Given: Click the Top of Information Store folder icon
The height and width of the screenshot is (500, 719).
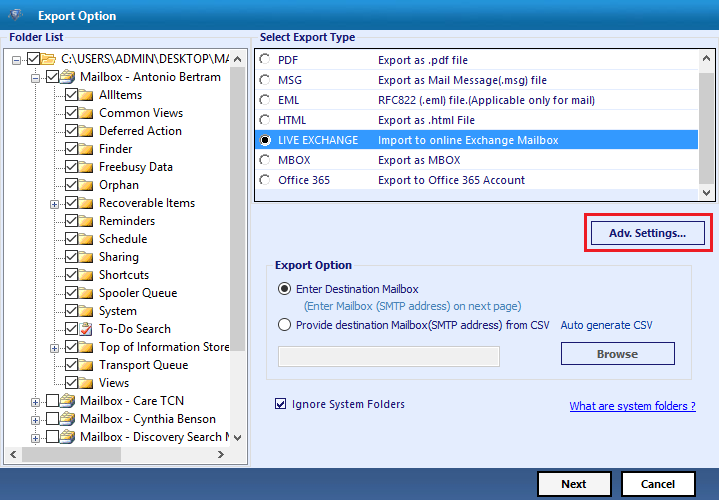Looking at the screenshot, I should (86, 347).
